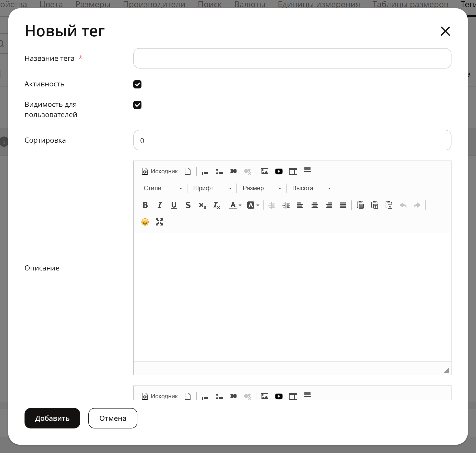
Task: Maximize the editor to fullscreen
Action: 159,222
